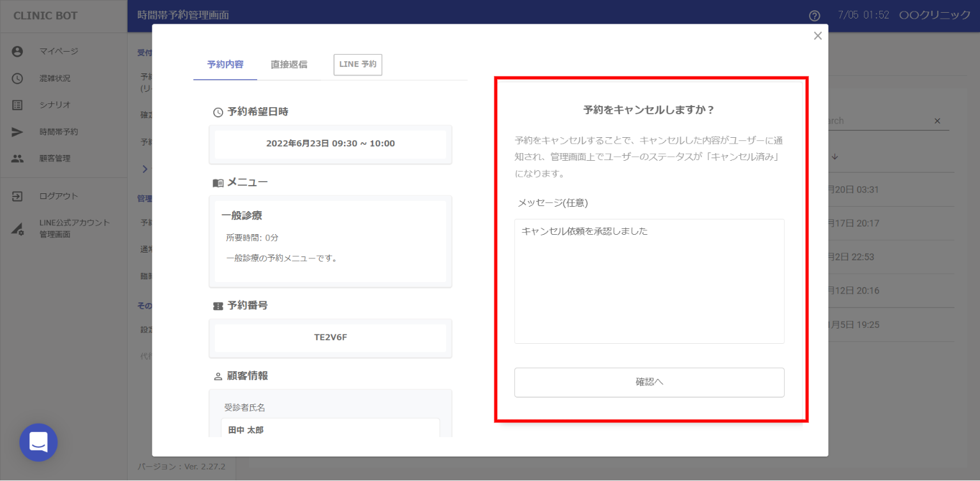Toggle sort order with down arrow

coord(835,157)
